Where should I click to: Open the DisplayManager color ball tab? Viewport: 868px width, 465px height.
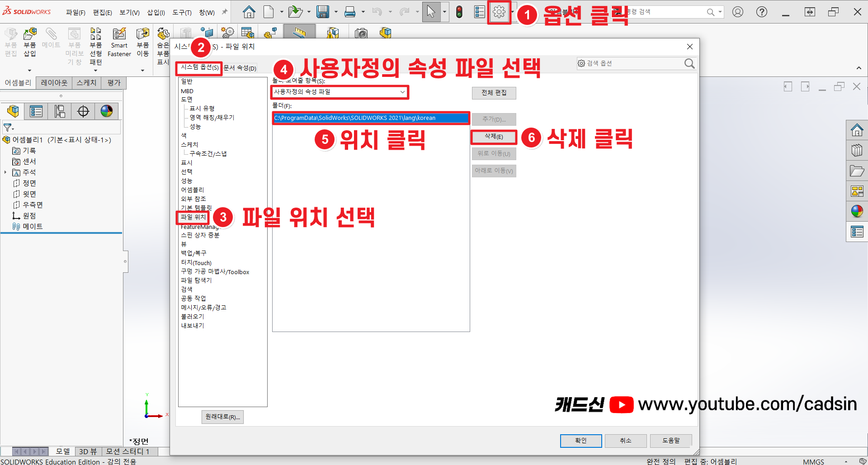[x=107, y=111]
